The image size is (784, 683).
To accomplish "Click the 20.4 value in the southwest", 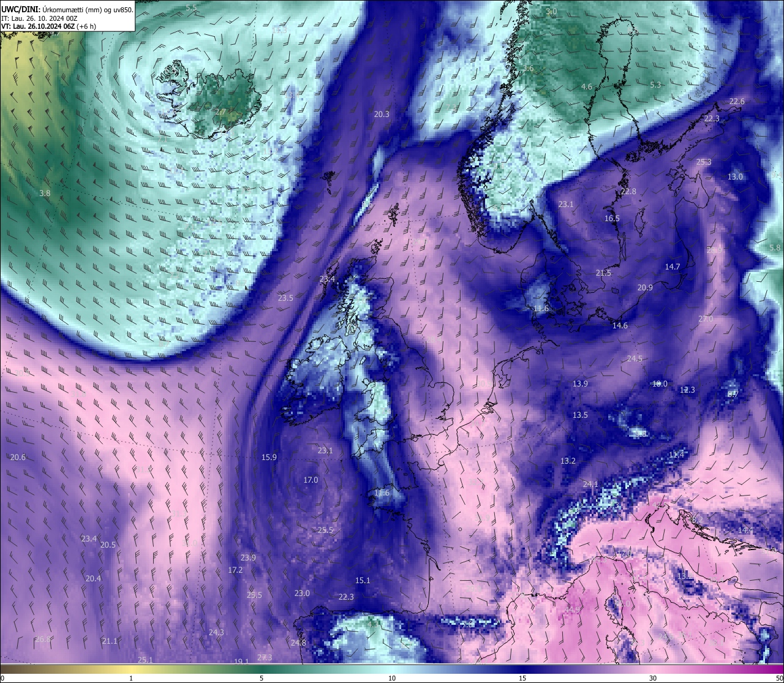I will (93, 578).
